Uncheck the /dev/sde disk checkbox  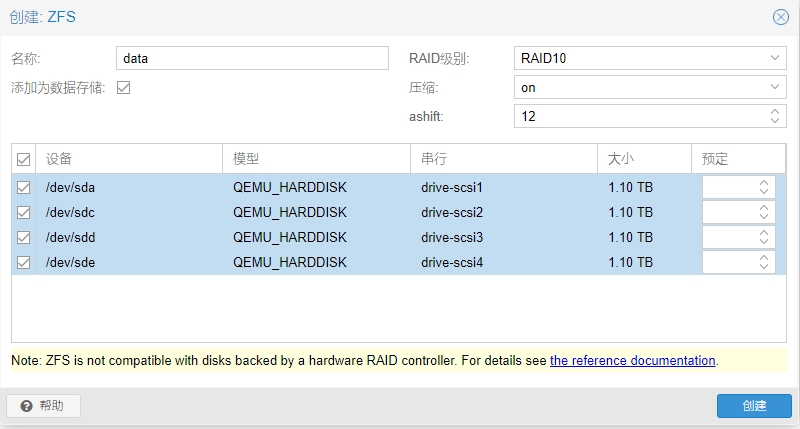[x=24, y=262]
